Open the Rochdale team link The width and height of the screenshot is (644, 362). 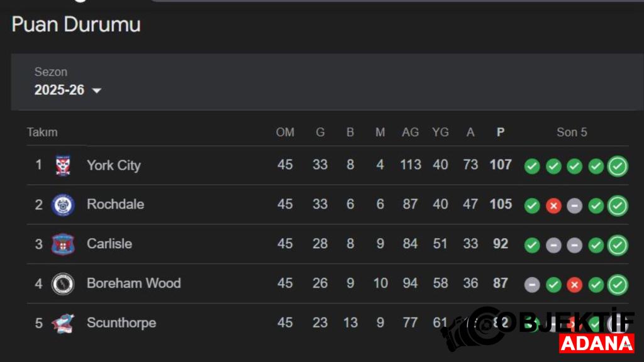click(115, 205)
